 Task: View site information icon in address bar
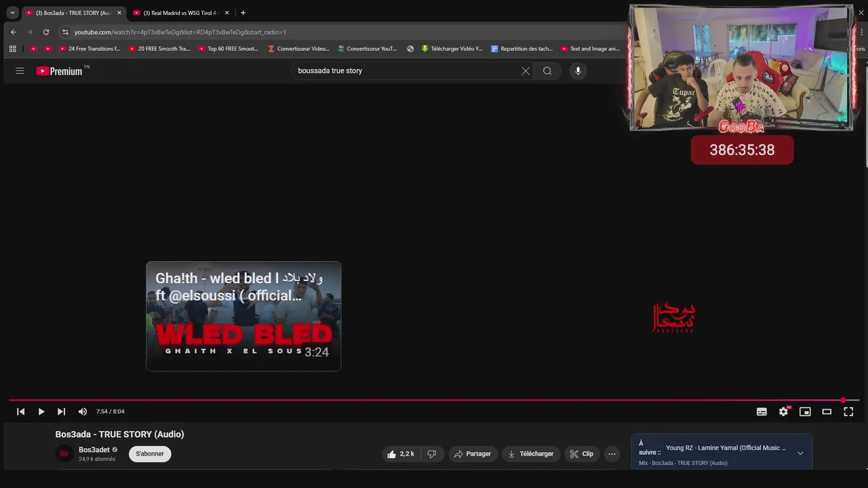tap(65, 32)
